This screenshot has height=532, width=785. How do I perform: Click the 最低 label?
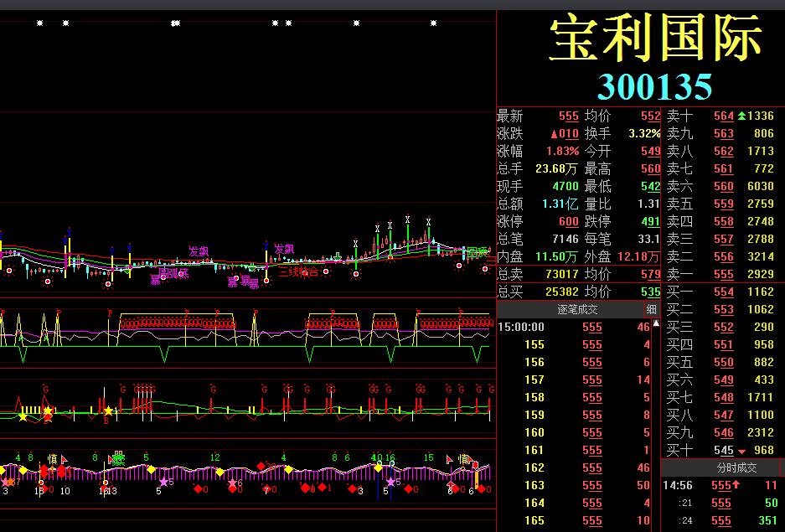[x=598, y=186]
